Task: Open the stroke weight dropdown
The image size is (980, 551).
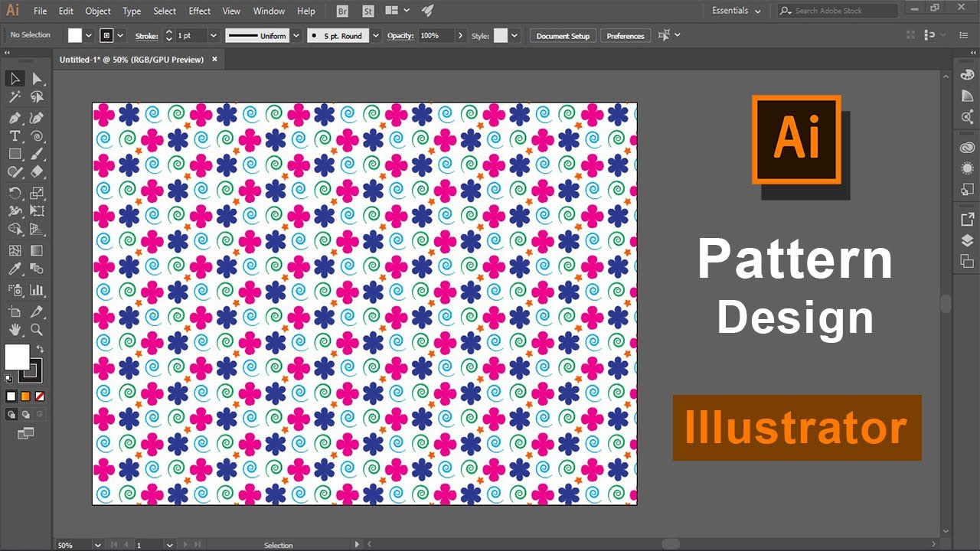Action: pyautogui.click(x=213, y=35)
